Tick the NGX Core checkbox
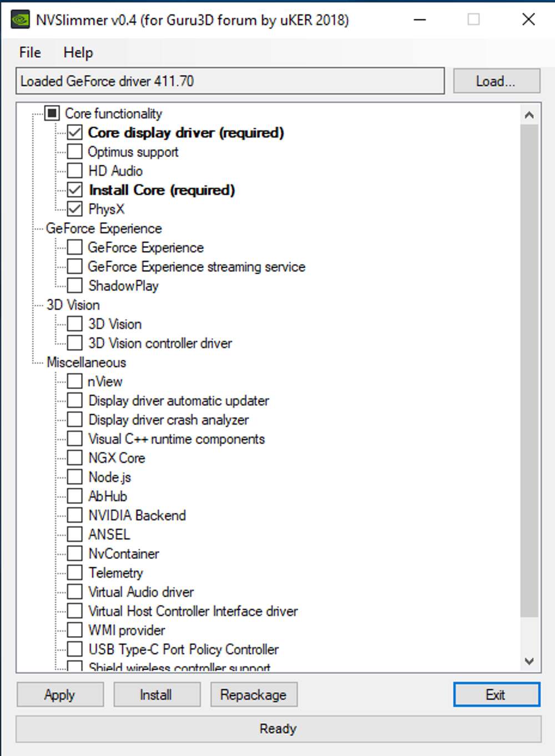Viewport: 555px width, 756px height. click(75, 458)
